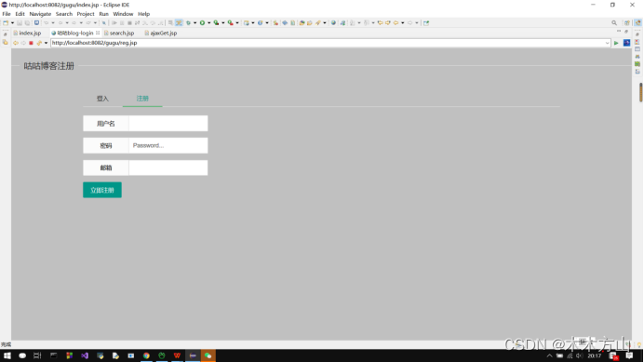This screenshot has width=644, height=362.
Task: Select the Java EE perspective icon
Action: pyautogui.click(x=637, y=23)
